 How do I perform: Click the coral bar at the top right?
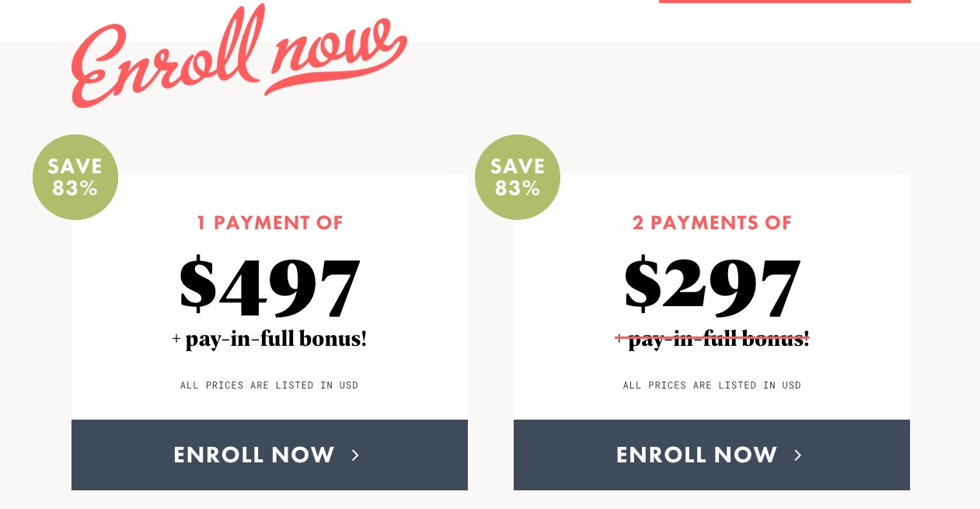click(x=784, y=2)
